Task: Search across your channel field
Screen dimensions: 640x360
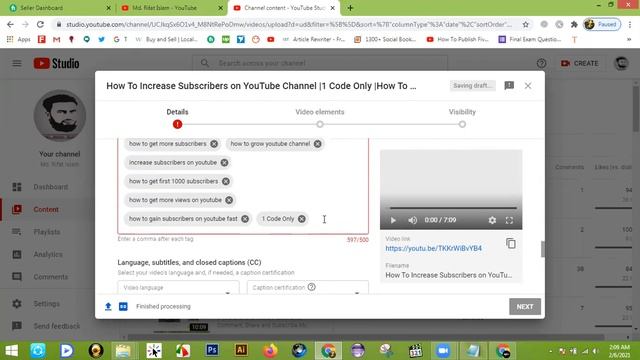Action: coord(320,63)
